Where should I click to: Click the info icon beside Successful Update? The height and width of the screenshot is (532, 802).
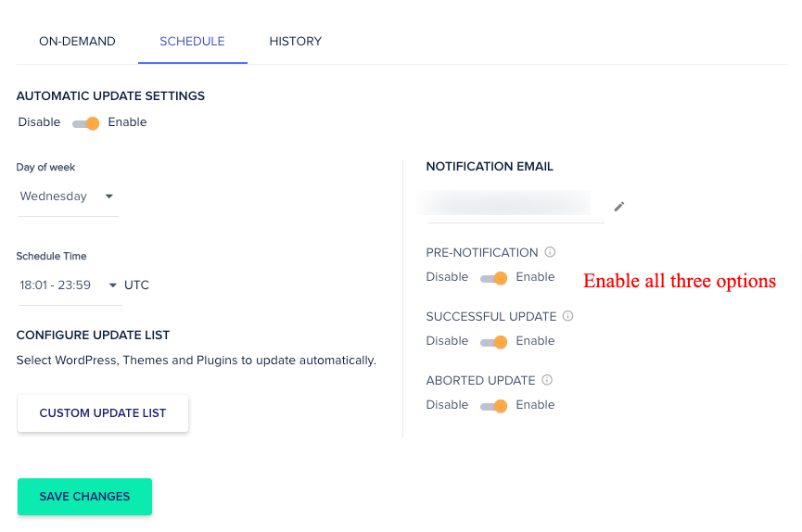567,316
